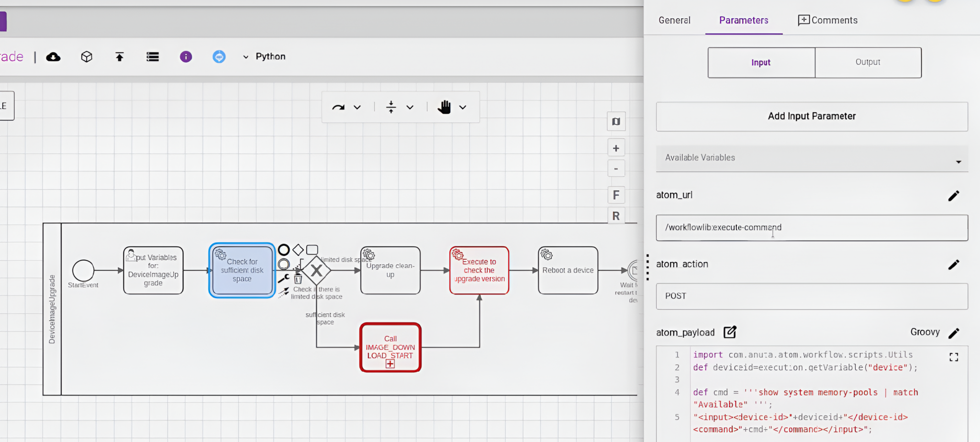980x442 pixels.
Task: Open atom_payload external editor icon
Action: pyautogui.click(x=730, y=332)
